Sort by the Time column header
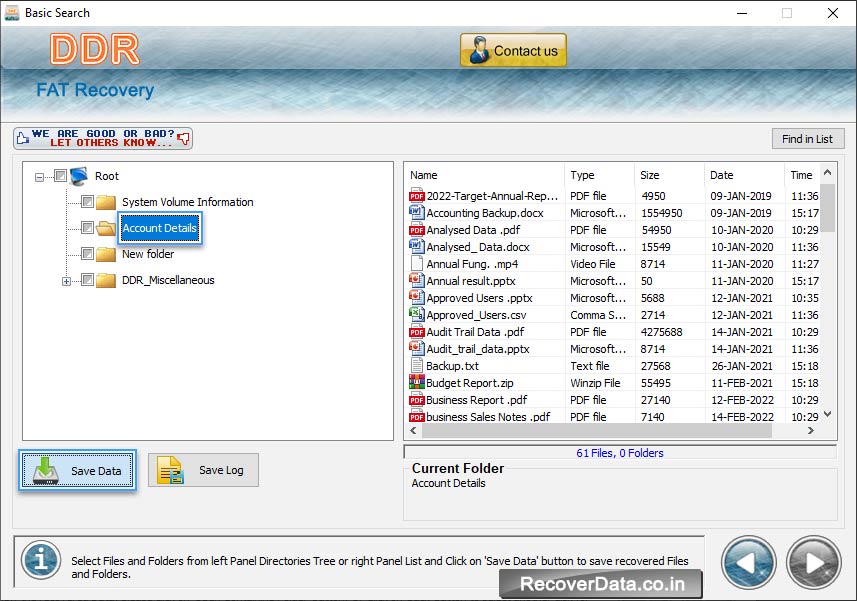The image size is (857, 601). (x=802, y=175)
